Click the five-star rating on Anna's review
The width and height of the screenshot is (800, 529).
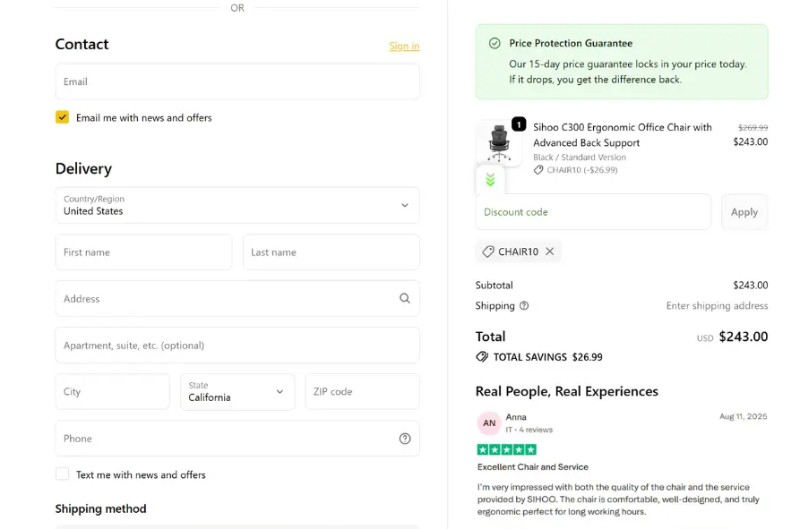pyautogui.click(x=507, y=449)
